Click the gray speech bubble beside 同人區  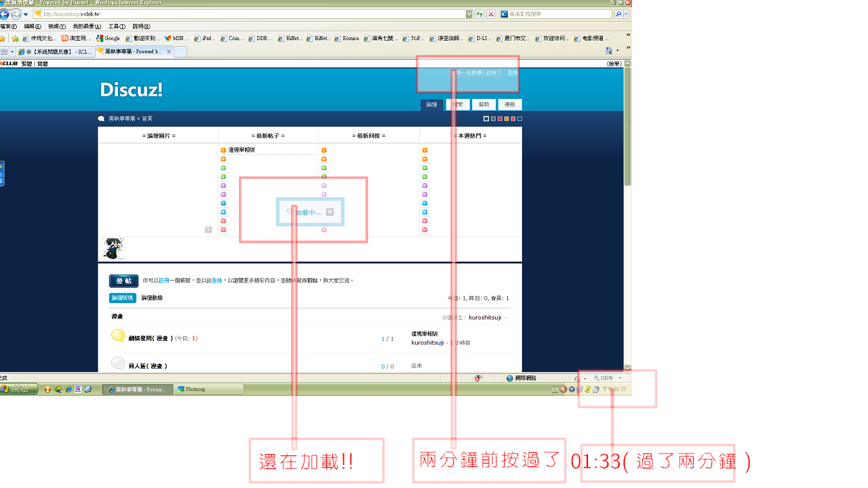[x=118, y=363]
